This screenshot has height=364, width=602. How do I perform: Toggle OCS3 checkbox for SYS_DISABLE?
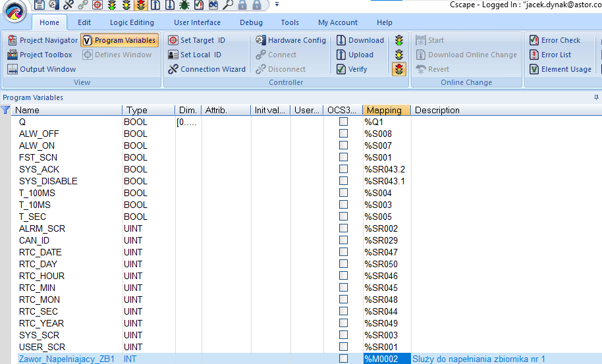point(343,180)
